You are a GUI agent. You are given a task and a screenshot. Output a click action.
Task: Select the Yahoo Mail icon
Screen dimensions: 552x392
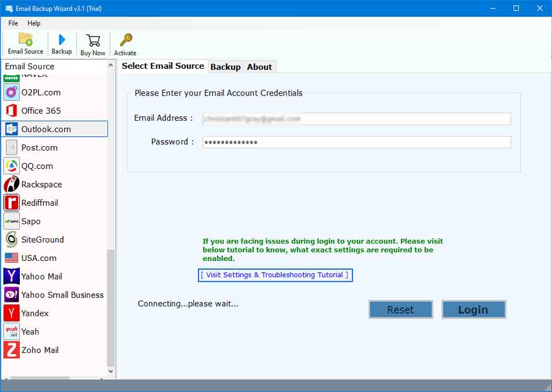pos(12,276)
